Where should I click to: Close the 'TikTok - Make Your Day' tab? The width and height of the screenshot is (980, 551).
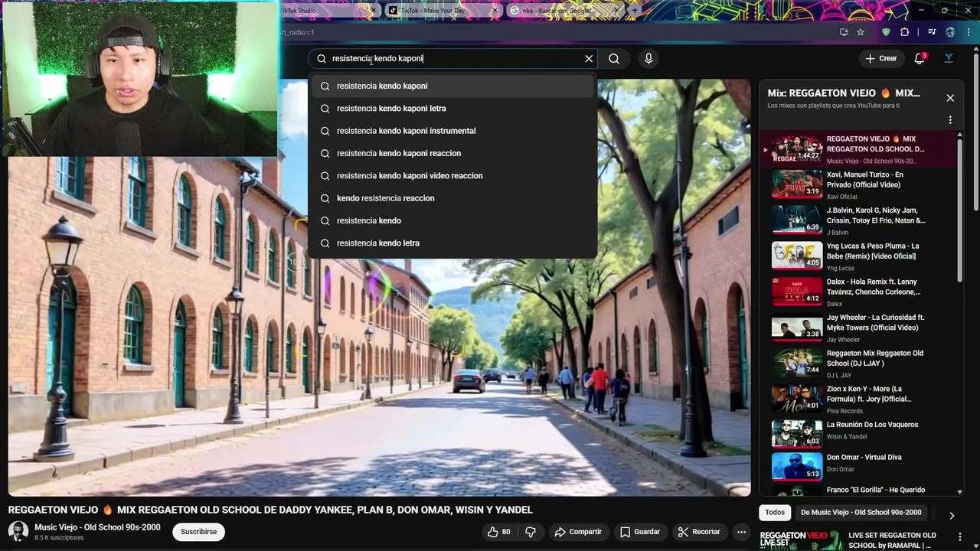tap(495, 10)
